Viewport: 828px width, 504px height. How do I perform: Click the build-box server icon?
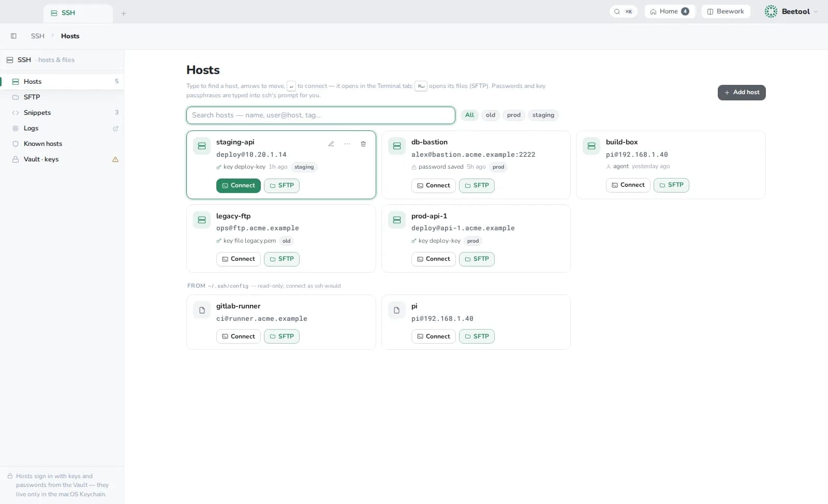[x=592, y=146]
